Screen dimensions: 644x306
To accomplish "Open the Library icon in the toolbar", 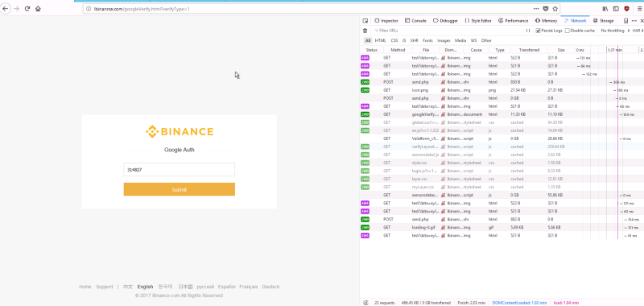I will [605, 9].
